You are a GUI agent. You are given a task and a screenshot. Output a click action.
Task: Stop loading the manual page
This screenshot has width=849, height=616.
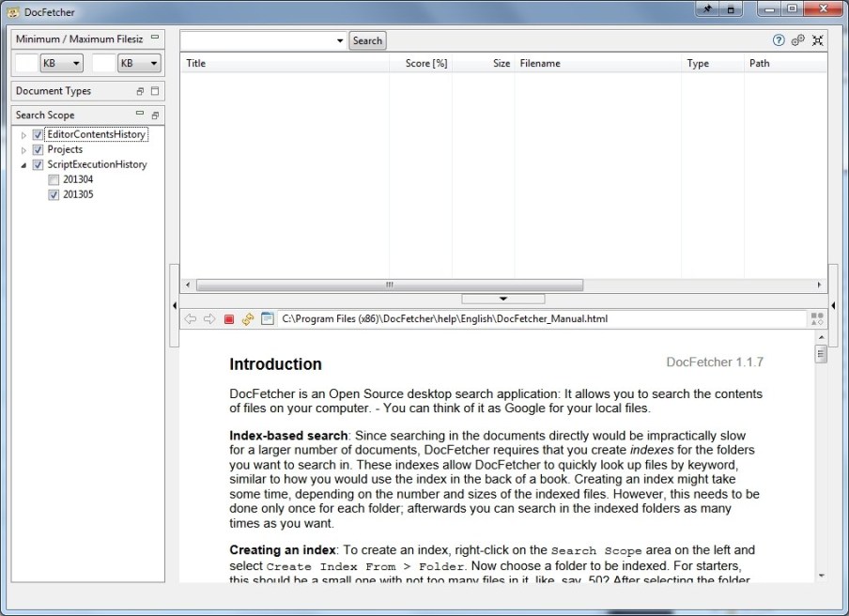click(x=228, y=318)
